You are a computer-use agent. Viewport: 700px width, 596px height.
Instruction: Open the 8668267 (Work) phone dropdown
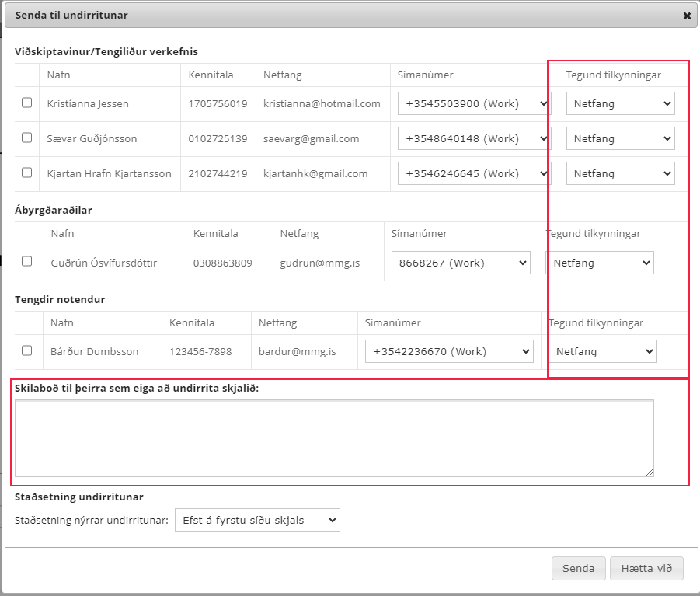[461, 263]
